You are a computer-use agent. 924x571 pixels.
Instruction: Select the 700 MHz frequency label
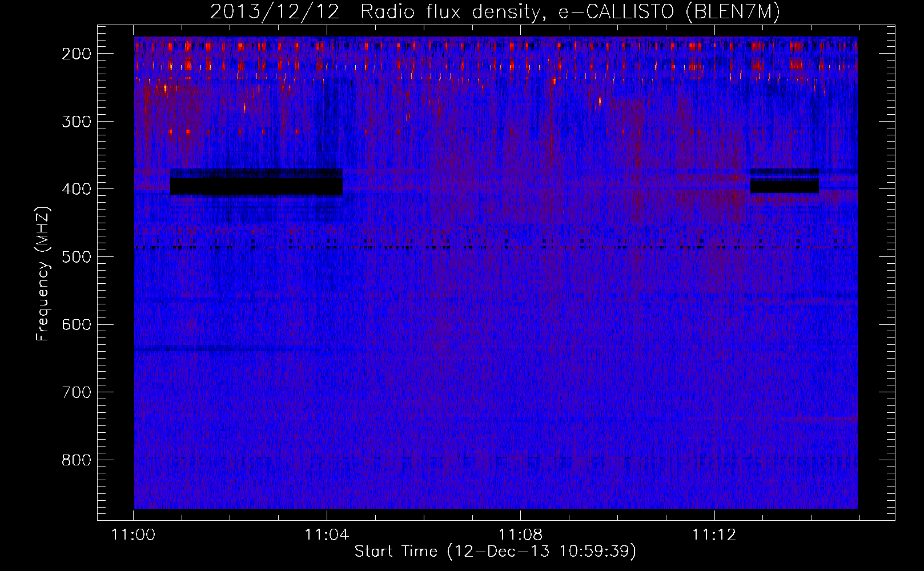[77, 392]
